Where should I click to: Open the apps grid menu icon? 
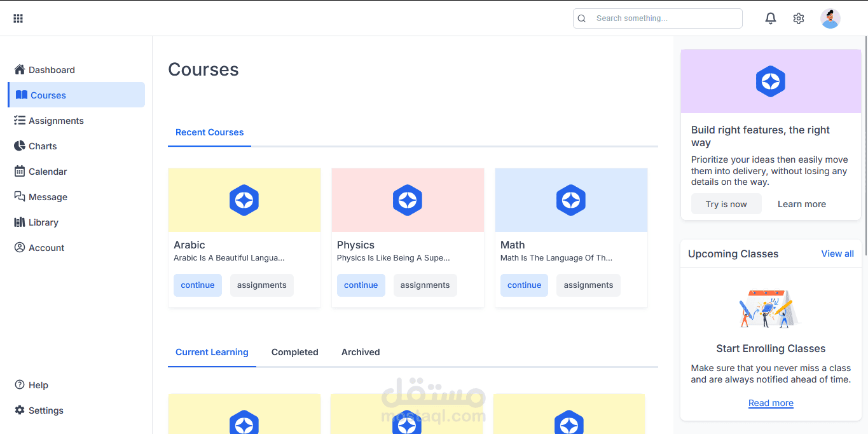(x=18, y=18)
